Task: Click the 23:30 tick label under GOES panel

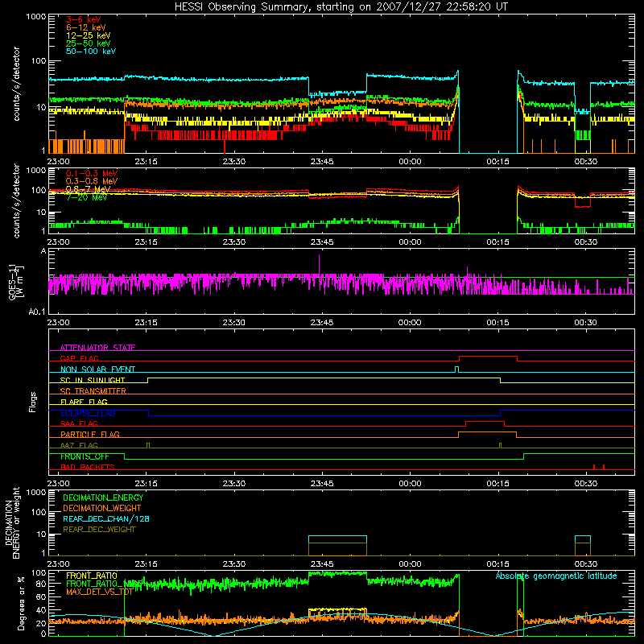Action: coord(233,323)
